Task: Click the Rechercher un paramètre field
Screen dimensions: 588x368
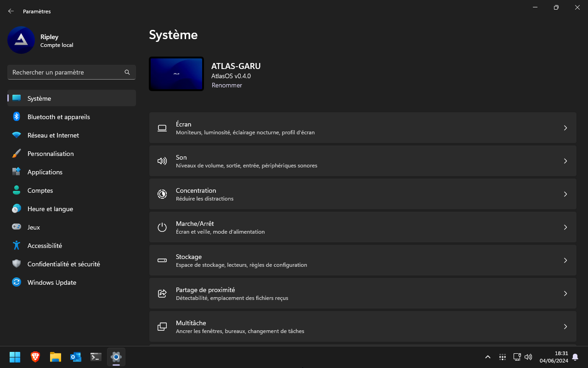Action: (x=72, y=72)
